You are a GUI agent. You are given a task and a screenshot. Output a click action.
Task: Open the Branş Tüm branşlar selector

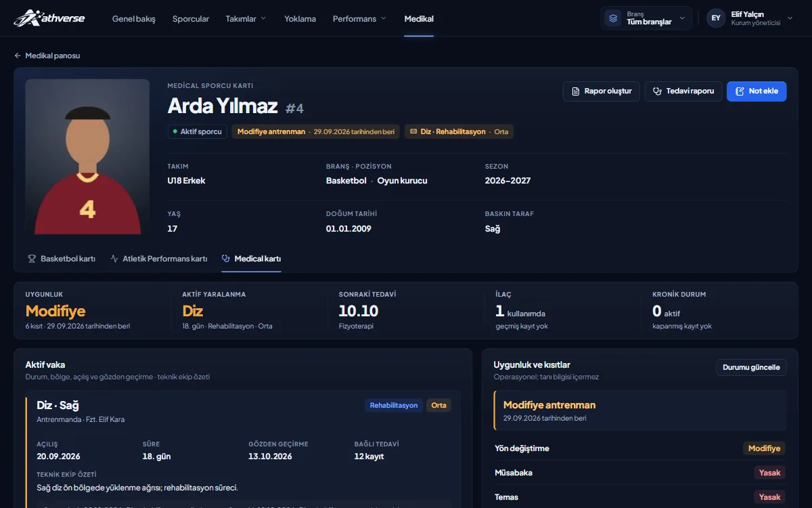point(646,18)
